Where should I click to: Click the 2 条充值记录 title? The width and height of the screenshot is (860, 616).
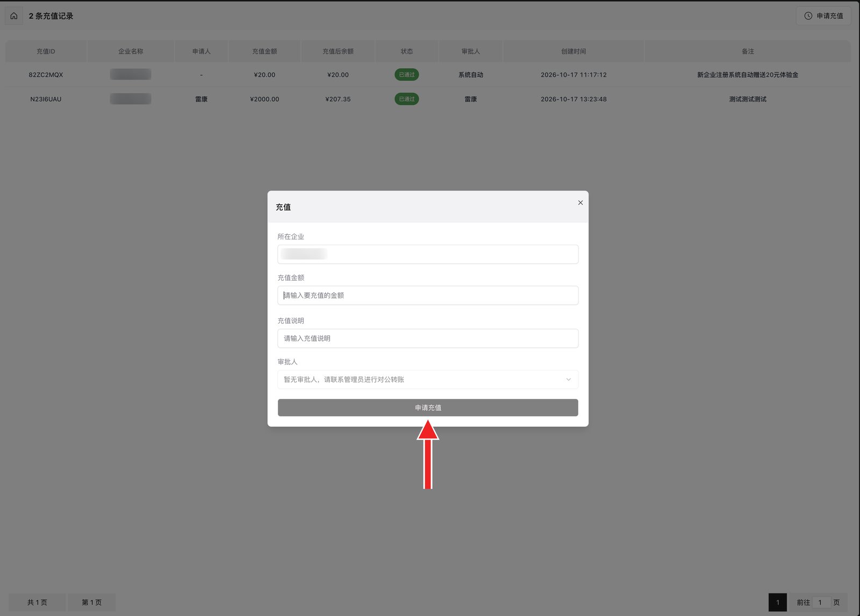point(51,16)
